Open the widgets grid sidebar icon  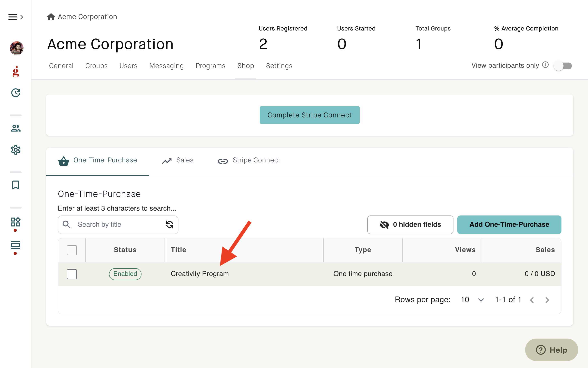coord(16,222)
